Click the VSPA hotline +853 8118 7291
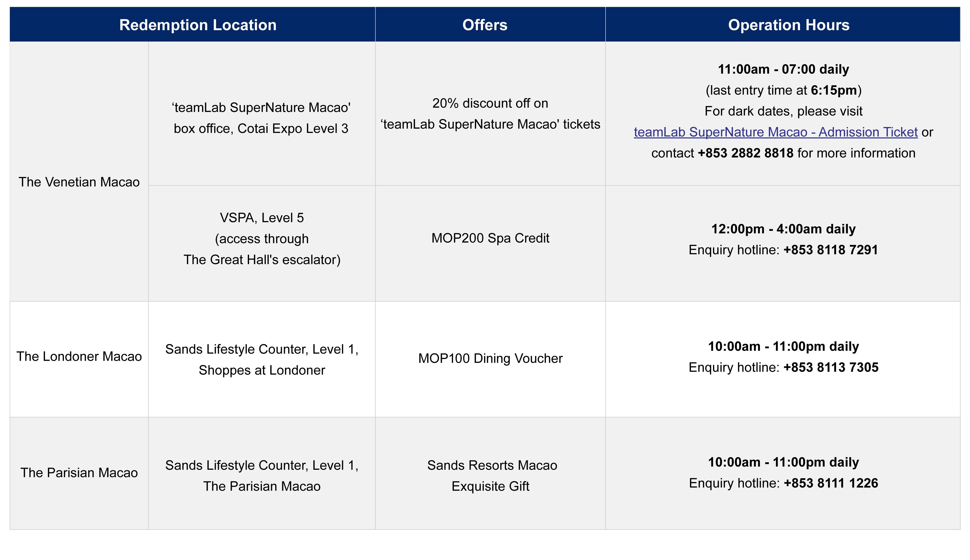The height and width of the screenshot is (560, 970). pyautogui.click(x=831, y=250)
